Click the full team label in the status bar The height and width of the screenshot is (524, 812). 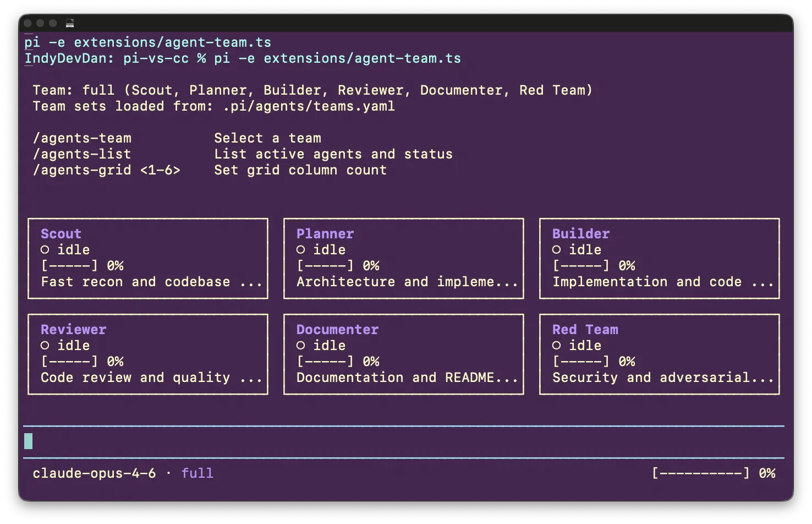pos(197,472)
